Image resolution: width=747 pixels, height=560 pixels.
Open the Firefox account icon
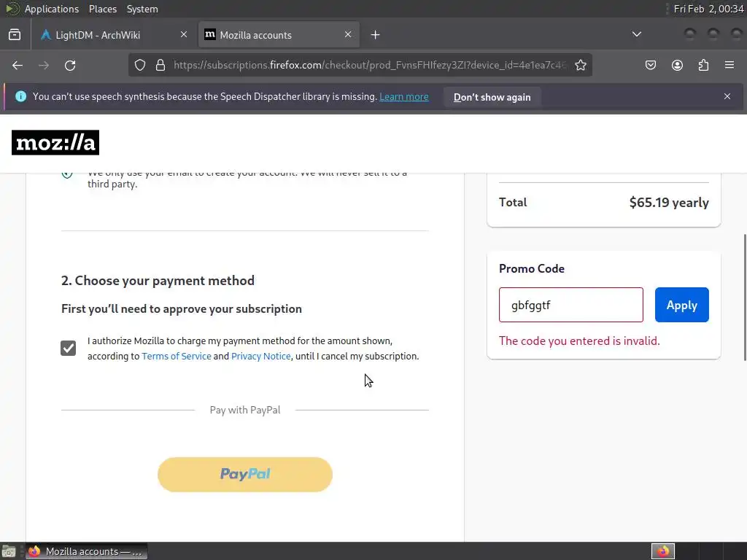point(677,65)
